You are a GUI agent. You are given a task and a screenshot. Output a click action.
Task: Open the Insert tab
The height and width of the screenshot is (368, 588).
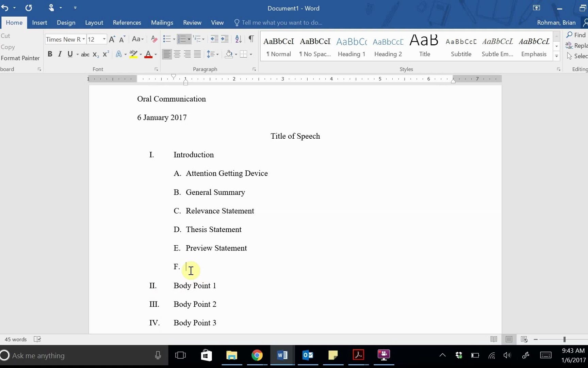[x=39, y=22]
